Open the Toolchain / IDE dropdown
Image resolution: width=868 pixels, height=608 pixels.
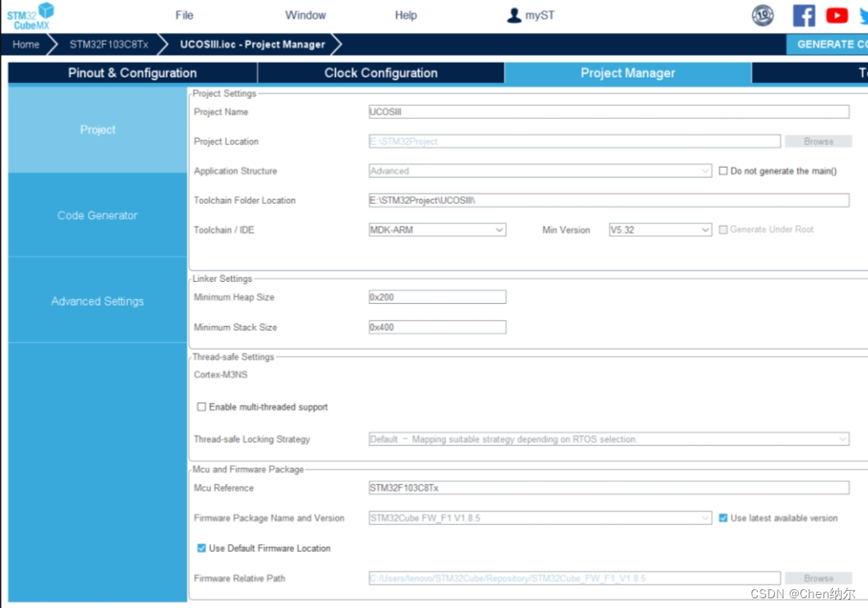(x=438, y=230)
